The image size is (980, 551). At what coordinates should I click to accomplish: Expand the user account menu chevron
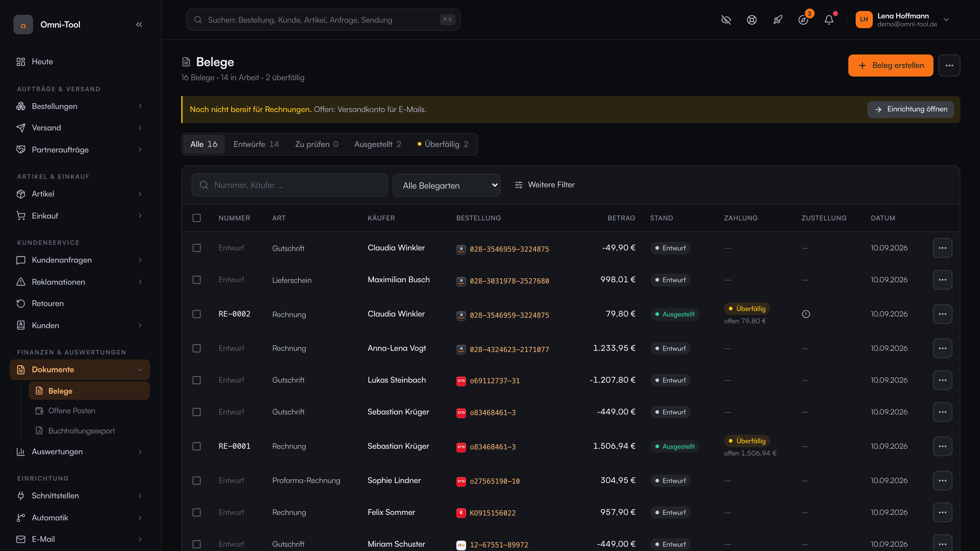(x=946, y=20)
